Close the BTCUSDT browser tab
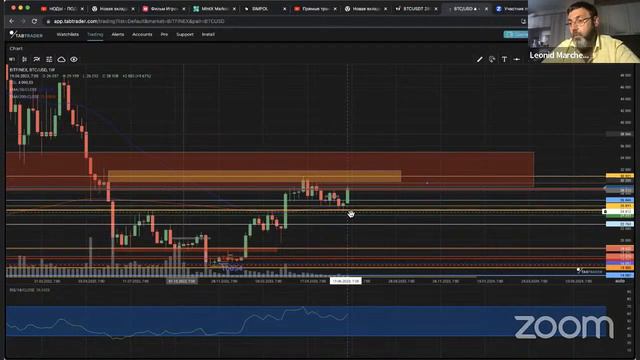Viewport: 640px width, 360px height. tap(436, 9)
